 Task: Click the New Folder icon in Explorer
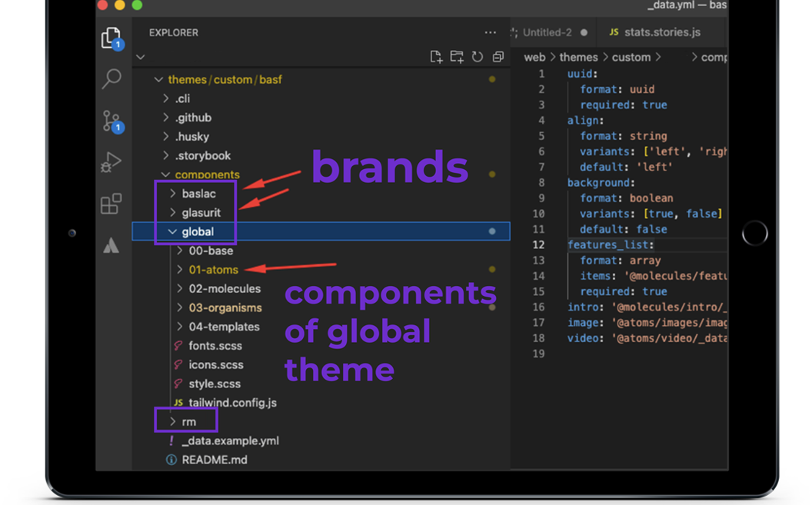coord(457,57)
